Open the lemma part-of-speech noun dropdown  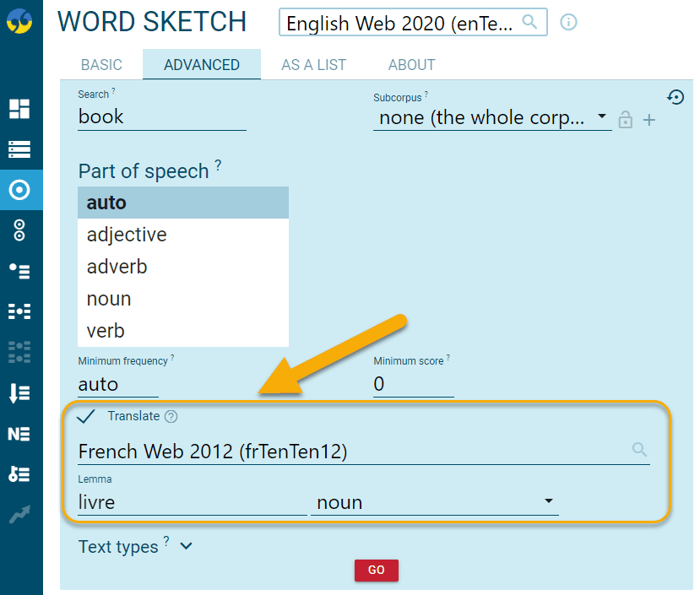434,502
